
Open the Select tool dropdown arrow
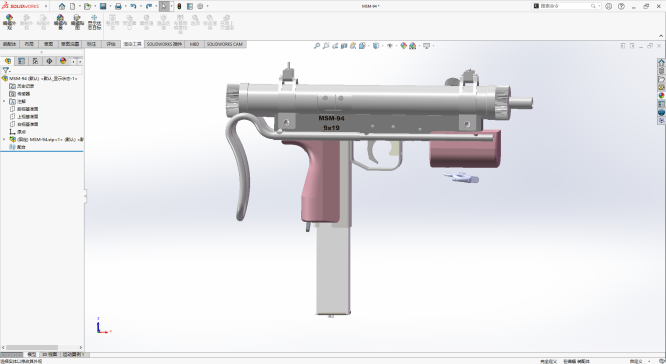[171, 6]
